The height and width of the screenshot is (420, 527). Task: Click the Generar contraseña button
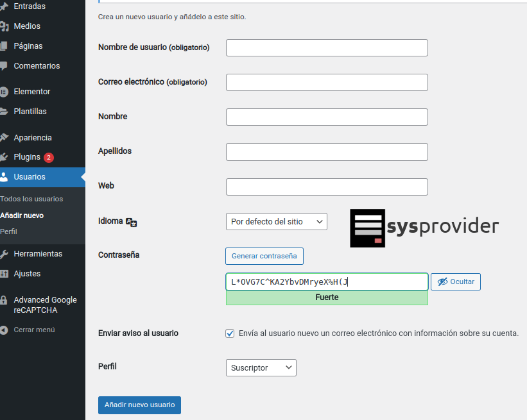(264, 256)
